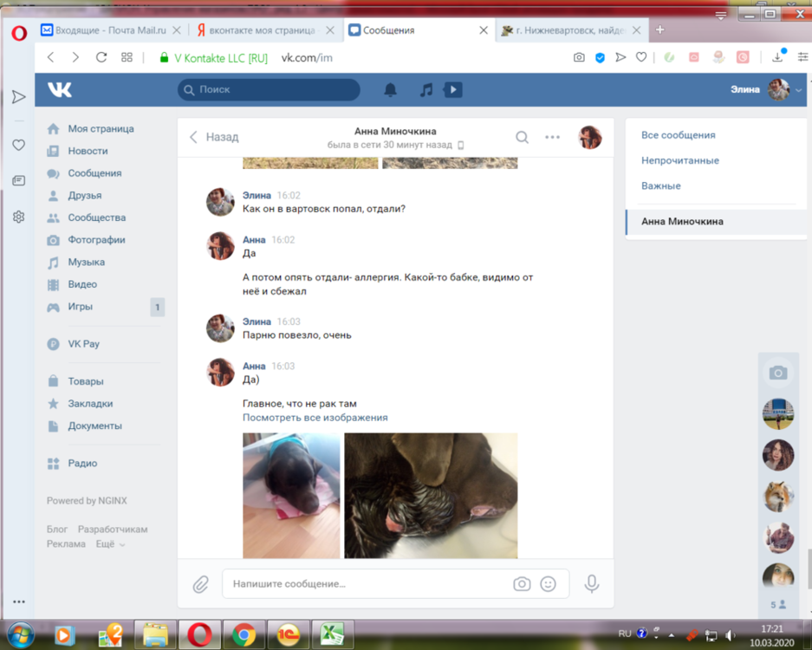
Task: Expand the Элина profile menu arrow
Action: pos(799,89)
